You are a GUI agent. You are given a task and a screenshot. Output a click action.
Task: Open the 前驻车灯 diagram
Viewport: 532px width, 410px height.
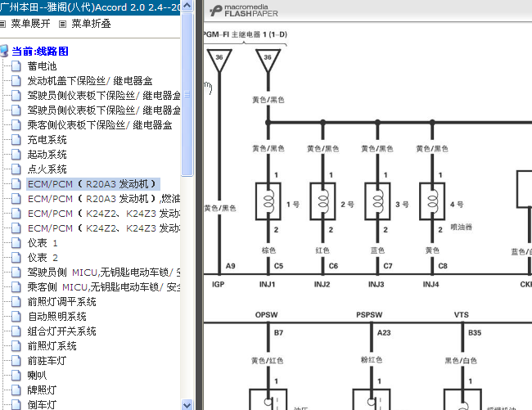(x=47, y=360)
